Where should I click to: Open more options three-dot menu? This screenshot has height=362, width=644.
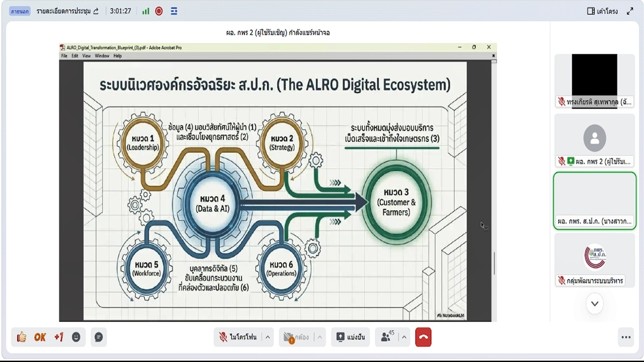(626, 337)
